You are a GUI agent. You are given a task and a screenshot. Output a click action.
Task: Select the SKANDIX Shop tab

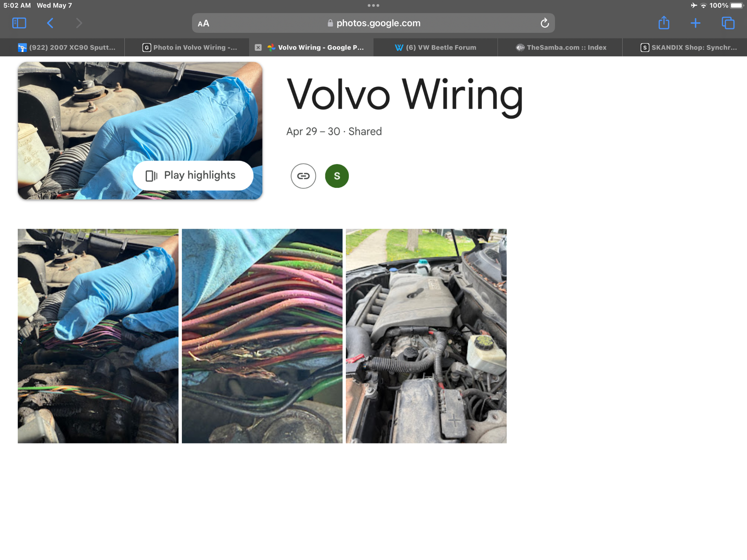688,47
